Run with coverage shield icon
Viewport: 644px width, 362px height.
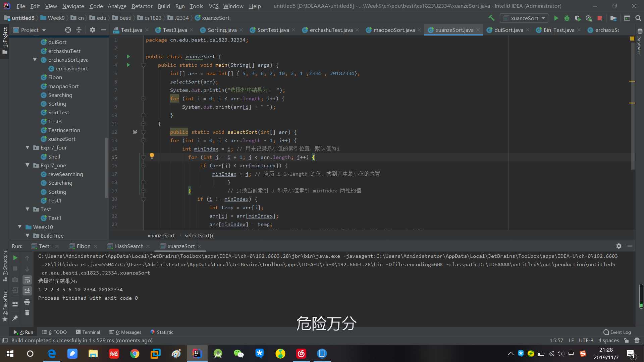(x=578, y=18)
